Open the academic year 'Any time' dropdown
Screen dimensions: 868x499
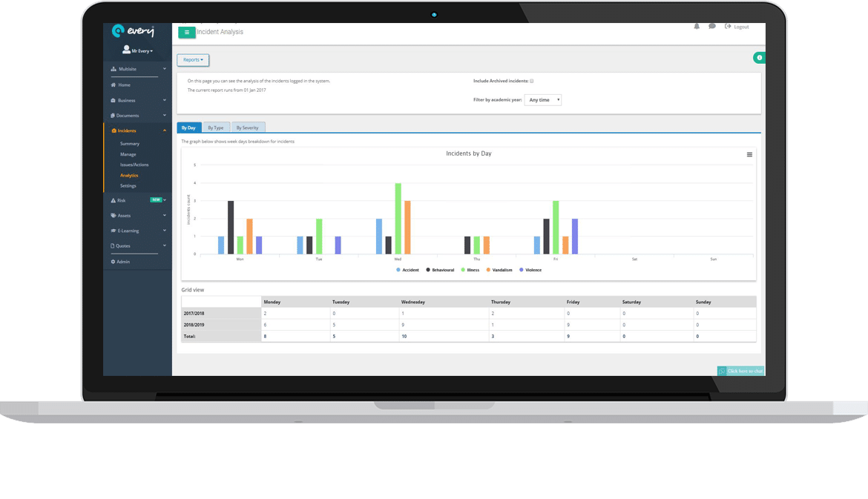click(543, 100)
